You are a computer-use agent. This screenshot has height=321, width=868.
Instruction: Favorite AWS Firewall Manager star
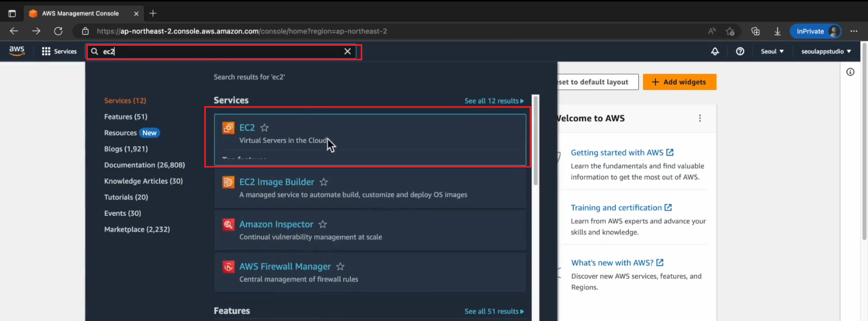point(340,266)
